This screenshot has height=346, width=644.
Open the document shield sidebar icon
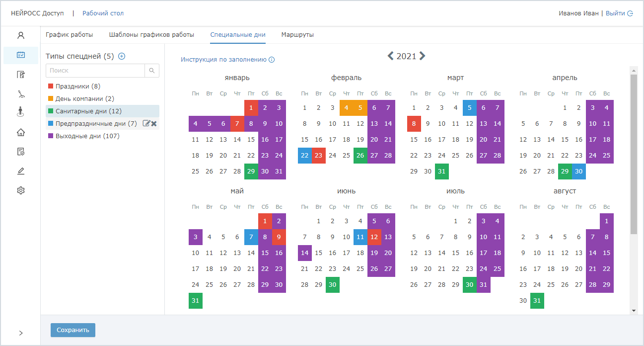[20, 152]
